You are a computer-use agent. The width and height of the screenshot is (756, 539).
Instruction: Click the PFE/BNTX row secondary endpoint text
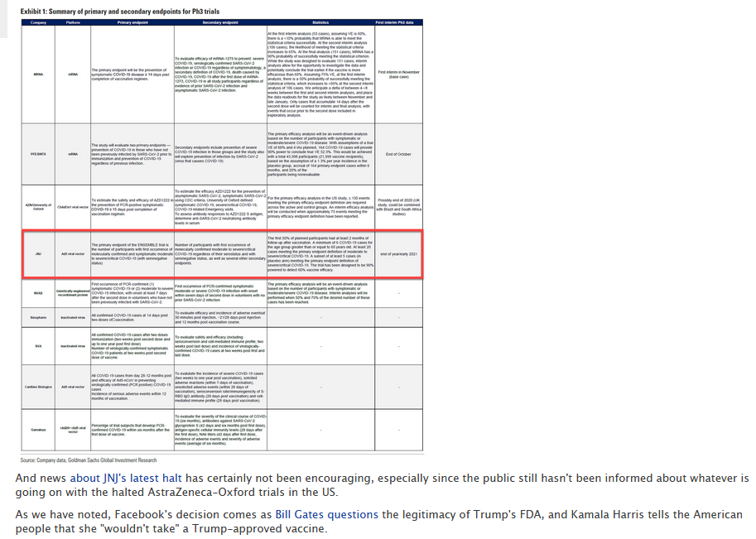(x=220, y=154)
